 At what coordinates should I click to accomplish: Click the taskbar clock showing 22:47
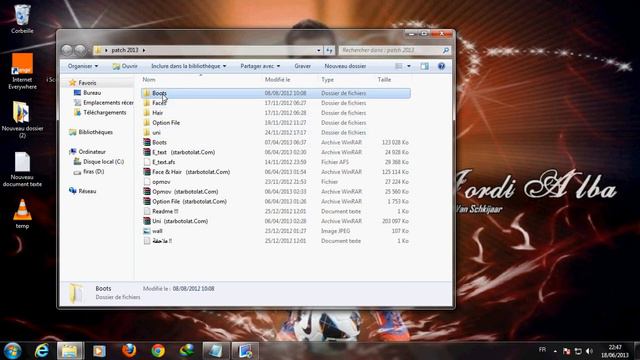tap(615, 351)
